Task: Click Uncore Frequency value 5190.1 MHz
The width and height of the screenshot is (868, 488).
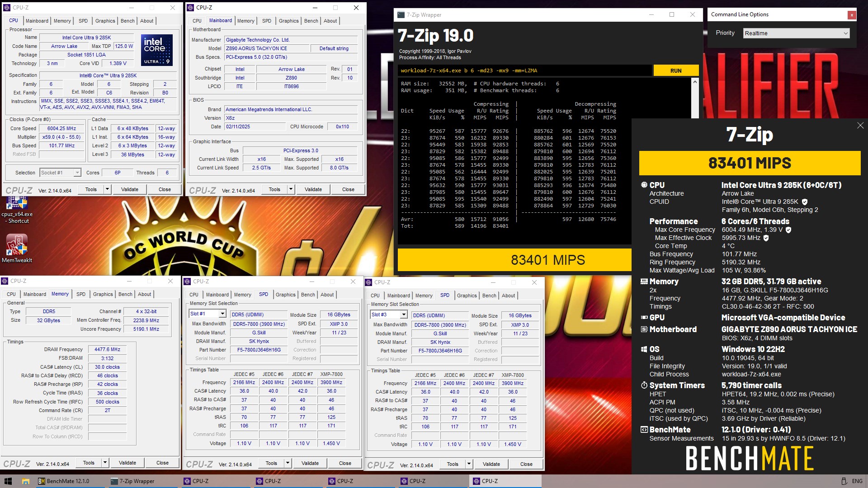Action: tap(146, 329)
